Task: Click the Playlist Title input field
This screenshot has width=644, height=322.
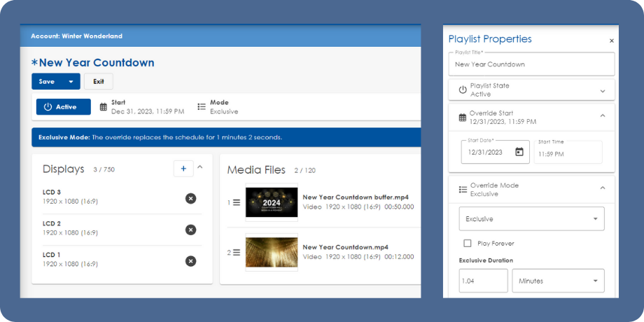Action: pos(531,64)
